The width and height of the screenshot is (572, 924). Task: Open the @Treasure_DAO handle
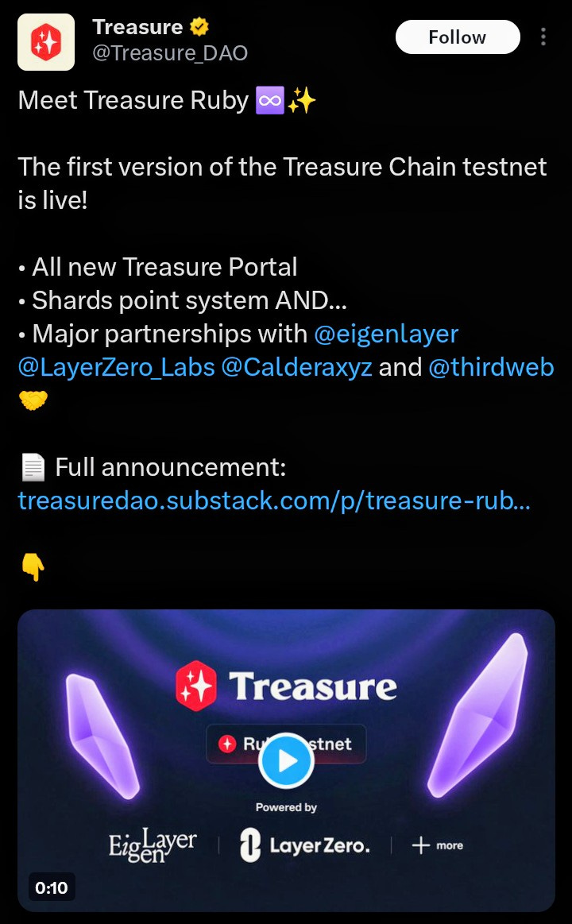170,53
